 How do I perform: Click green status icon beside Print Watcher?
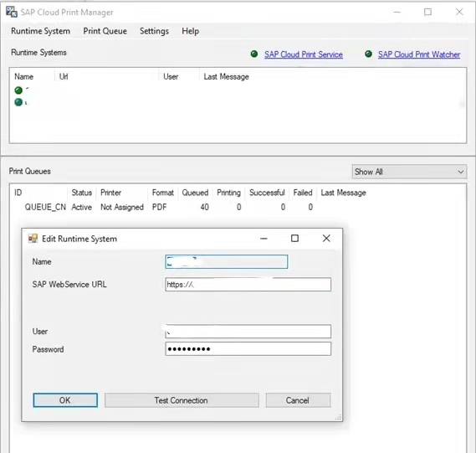tap(368, 54)
